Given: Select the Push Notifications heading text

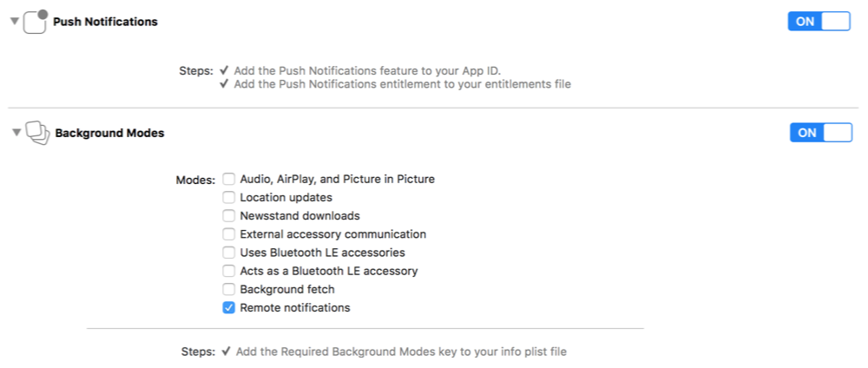Looking at the screenshot, I should (x=105, y=22).
